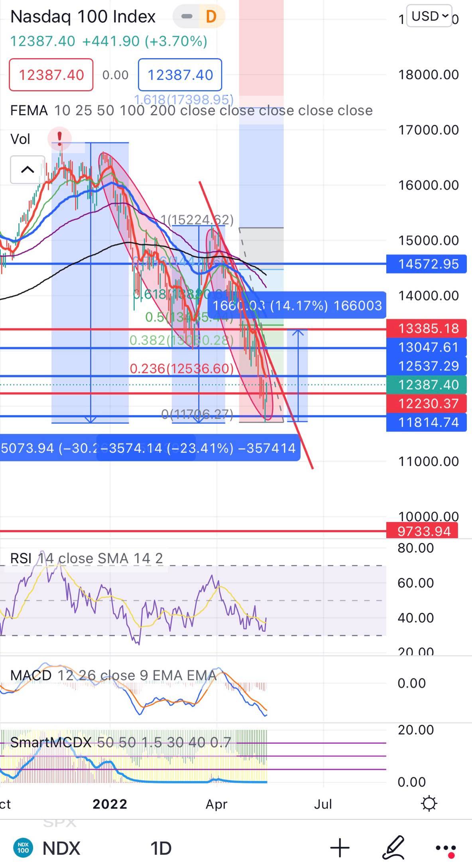Select the 0(11706.27) Fibonacci level text
Image resolution: width=472 pixels, height=868 pixels.
[x=197, y=414]
